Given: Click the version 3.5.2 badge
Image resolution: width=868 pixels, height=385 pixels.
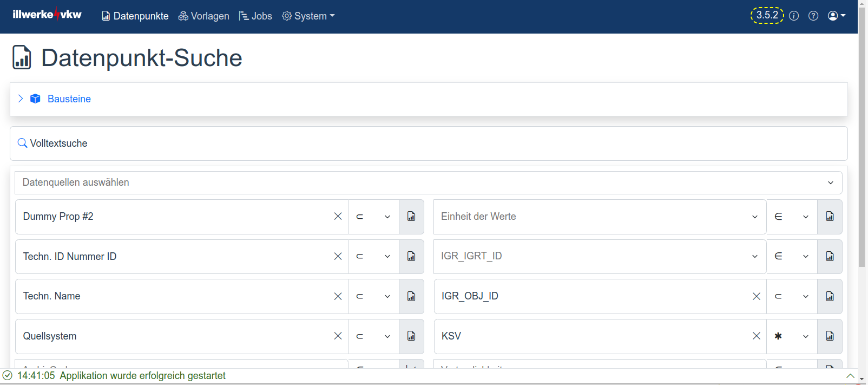Looking at the screenshot, I should click(767, 15).
